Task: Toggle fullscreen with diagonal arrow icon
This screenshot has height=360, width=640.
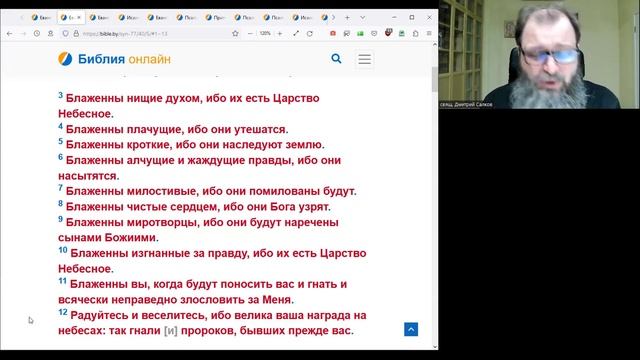Action: tap(296, 33)
